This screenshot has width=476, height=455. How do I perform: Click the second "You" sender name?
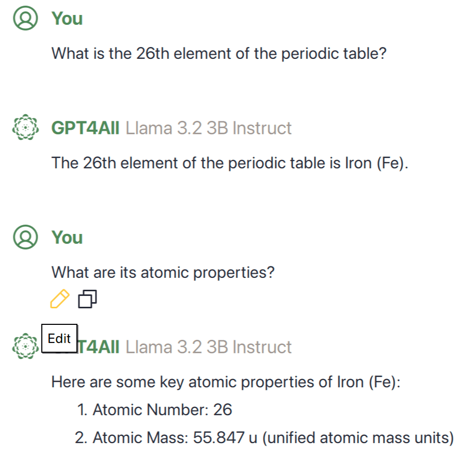click(x=67, y=238)
